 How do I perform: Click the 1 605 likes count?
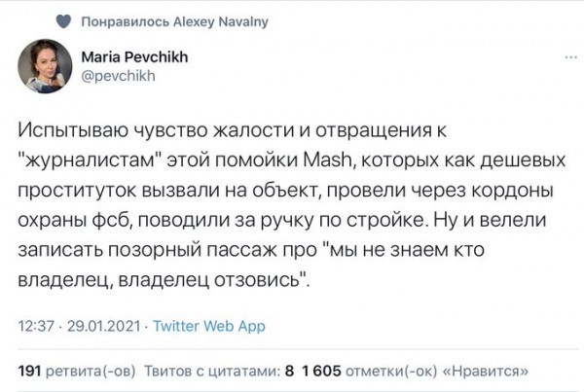point(322,371)
